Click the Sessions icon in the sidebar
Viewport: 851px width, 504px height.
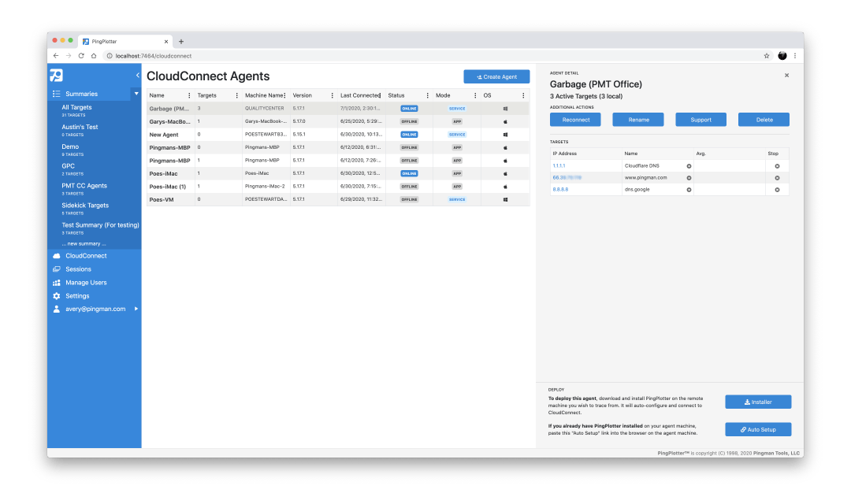[x=56, y=269]
